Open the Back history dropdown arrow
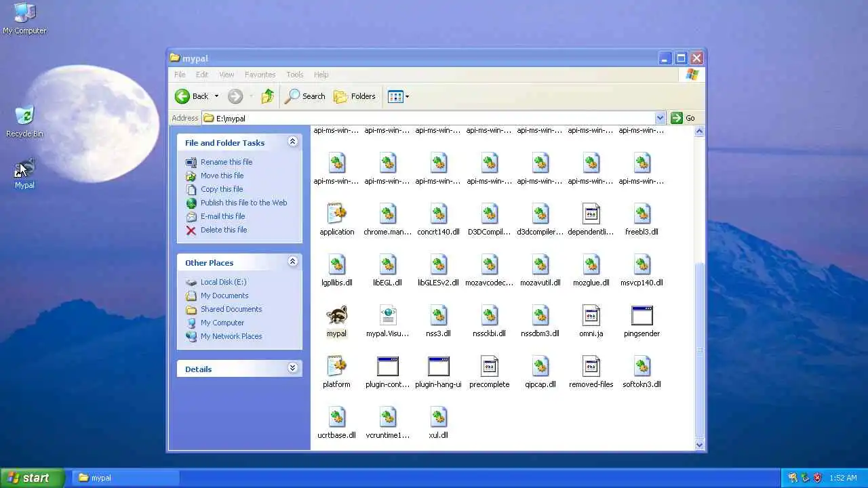The height and width of the screenshot is (488, 868). point(216,96)
